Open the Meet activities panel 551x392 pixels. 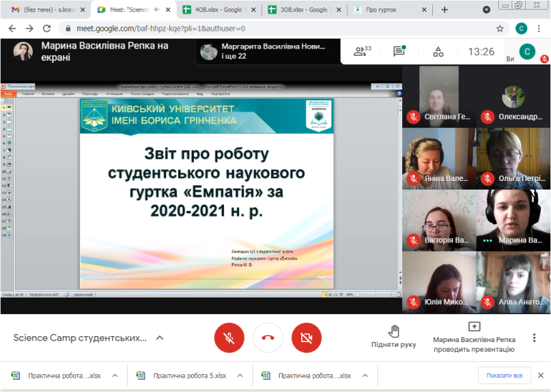[x=438, y=52]
